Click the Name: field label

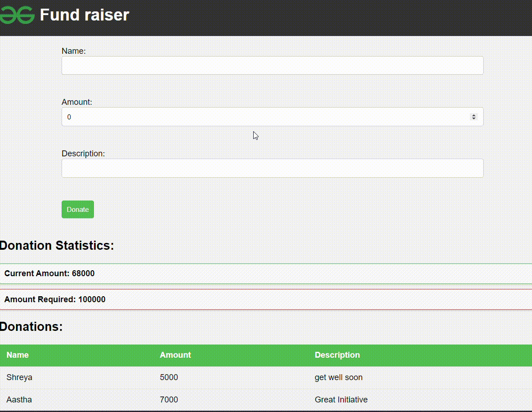click(x=73, y=51)
